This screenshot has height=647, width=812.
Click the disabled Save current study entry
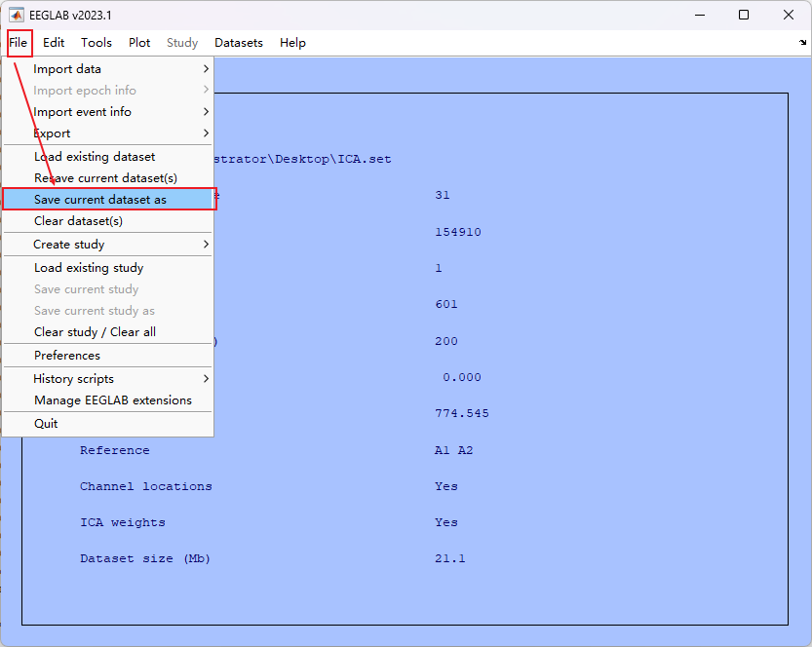[108, 289]
